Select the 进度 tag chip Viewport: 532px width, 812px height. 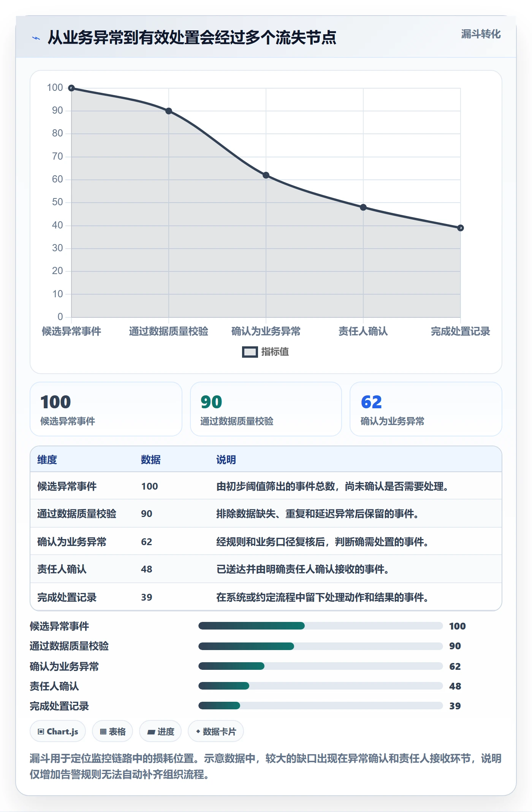pos(160,731)
